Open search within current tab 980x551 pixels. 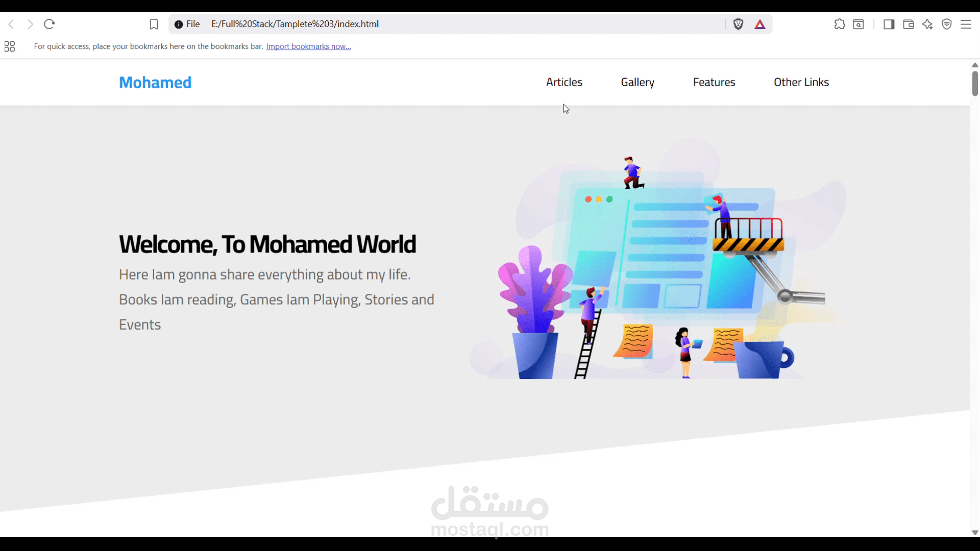coord(859,24)
